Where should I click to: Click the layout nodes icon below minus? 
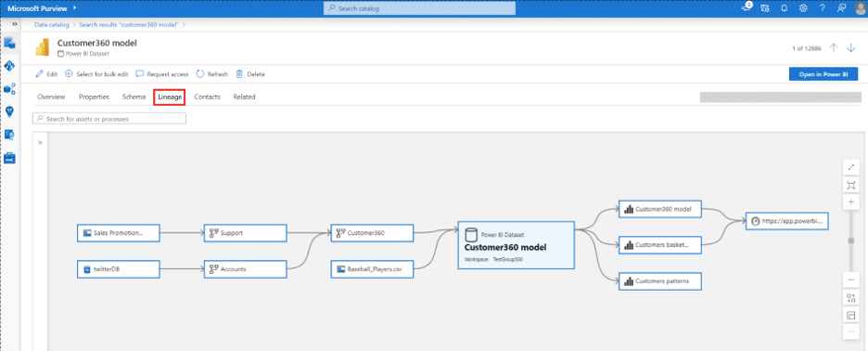click(850, 298)
